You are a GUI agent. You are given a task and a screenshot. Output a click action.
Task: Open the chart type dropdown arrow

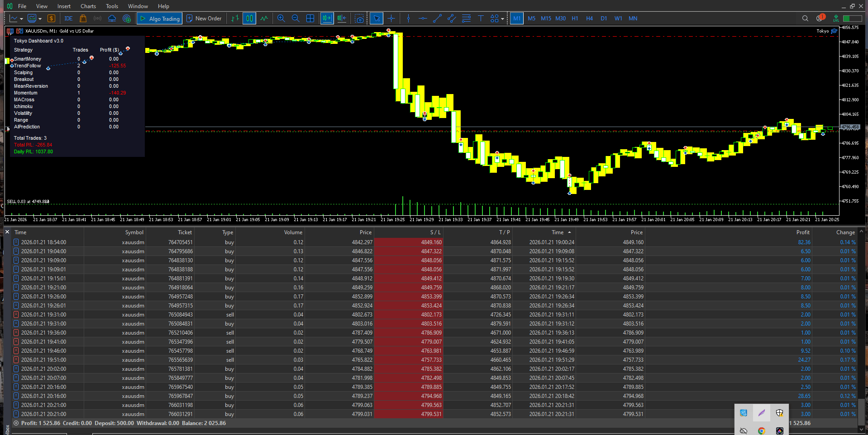(21, 19)
